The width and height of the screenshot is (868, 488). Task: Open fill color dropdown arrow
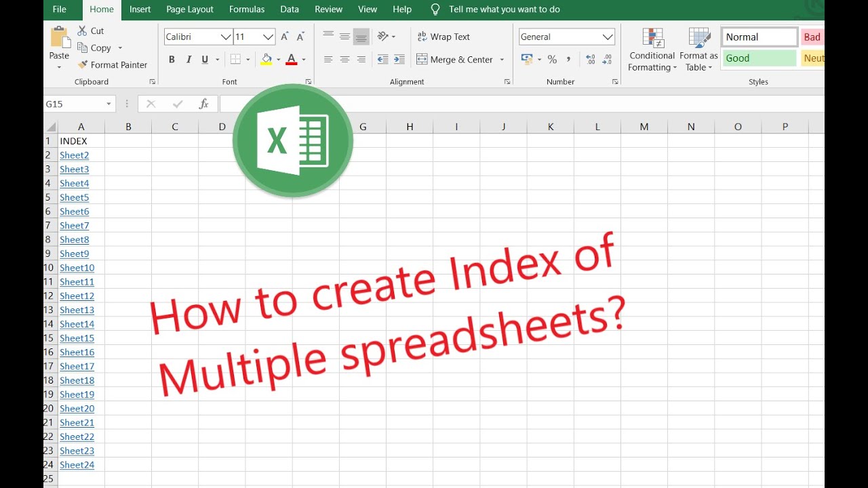pos(278,60)
